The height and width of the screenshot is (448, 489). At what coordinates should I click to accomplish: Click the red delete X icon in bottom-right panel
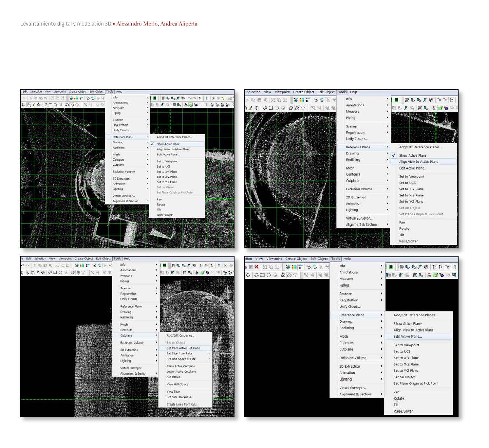click(x=256, y=267)
